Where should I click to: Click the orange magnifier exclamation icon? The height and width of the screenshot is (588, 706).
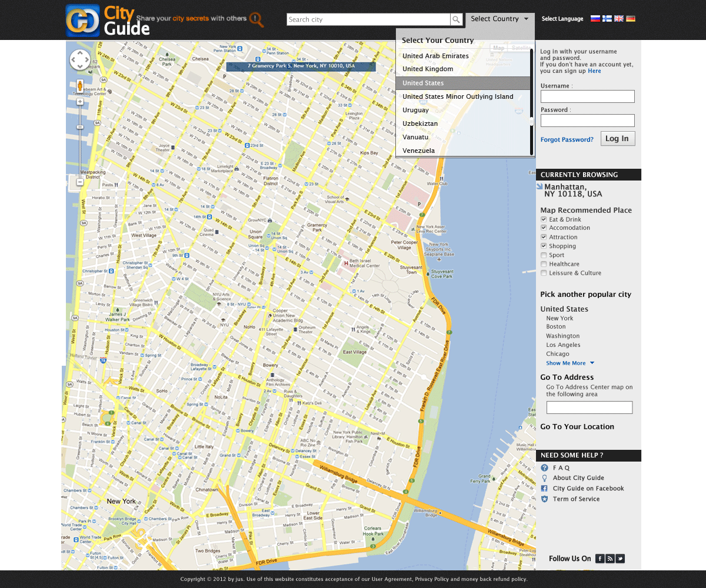[256, 19]
